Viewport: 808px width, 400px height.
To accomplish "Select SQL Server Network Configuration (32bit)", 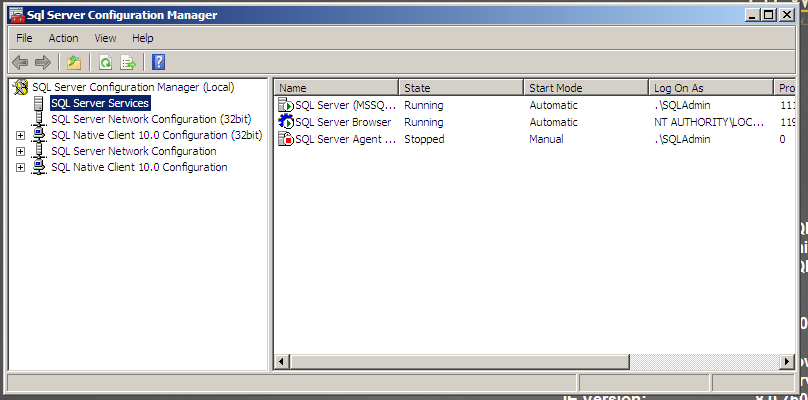I will click(x=152, y=119).
